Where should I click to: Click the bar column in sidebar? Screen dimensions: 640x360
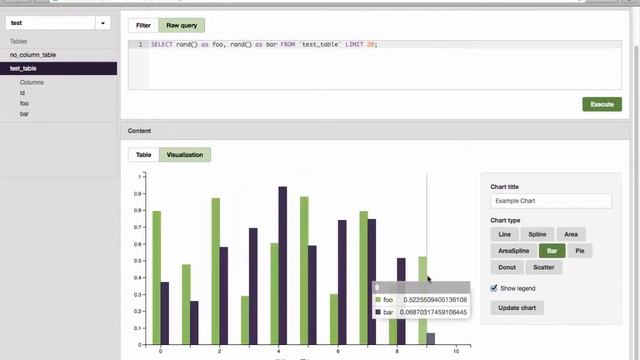pyautogui.click(x=24, y=114)
